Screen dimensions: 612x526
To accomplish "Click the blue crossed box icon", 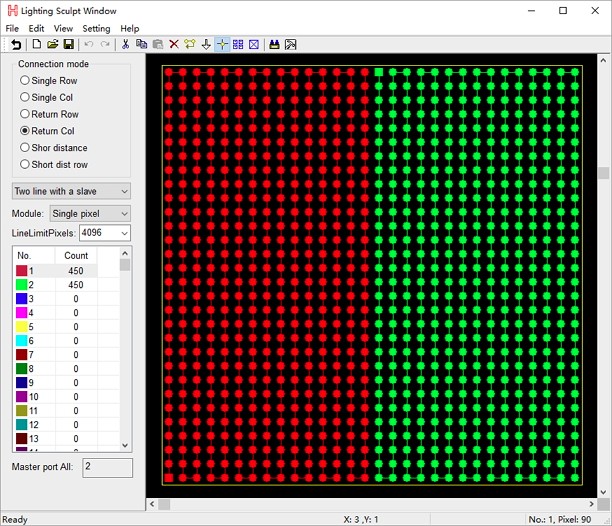I will [254, 44].
